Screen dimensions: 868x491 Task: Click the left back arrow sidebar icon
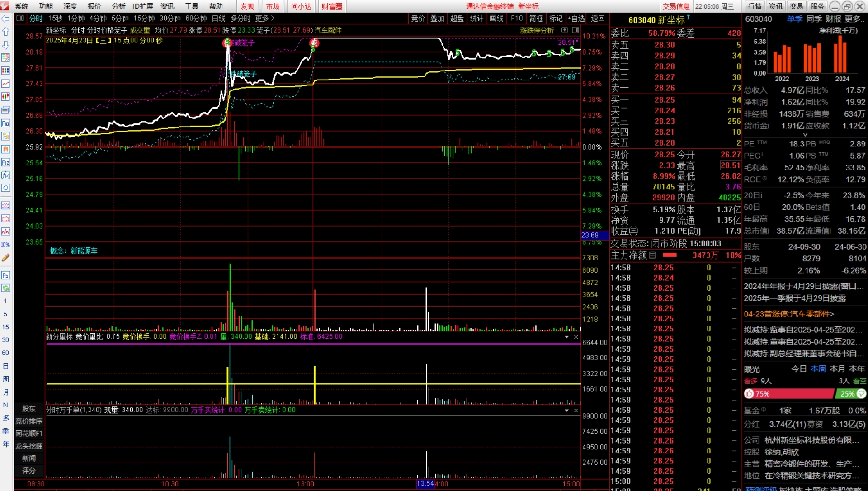pos(6,19)
